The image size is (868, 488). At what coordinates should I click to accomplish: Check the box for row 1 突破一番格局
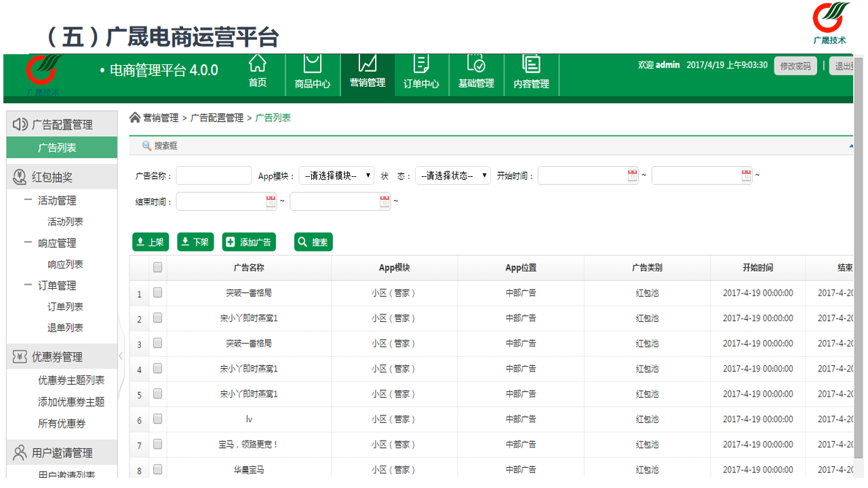pos(157,293)
